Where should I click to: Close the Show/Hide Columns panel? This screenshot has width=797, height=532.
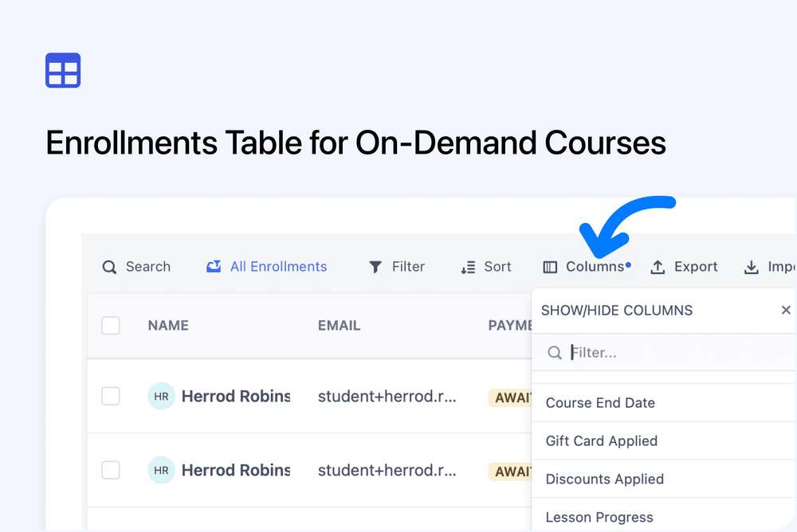click(x=786, y=310)
